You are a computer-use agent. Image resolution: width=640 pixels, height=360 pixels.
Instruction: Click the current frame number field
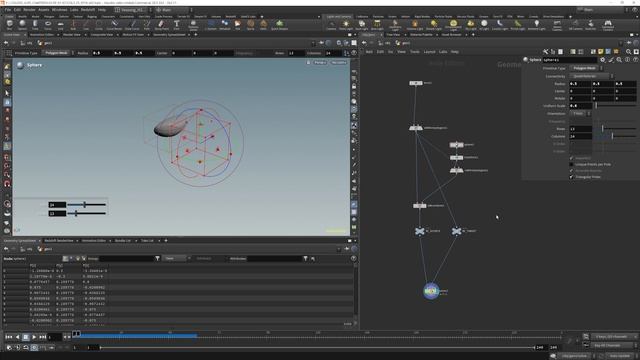(x=54, y=337)
